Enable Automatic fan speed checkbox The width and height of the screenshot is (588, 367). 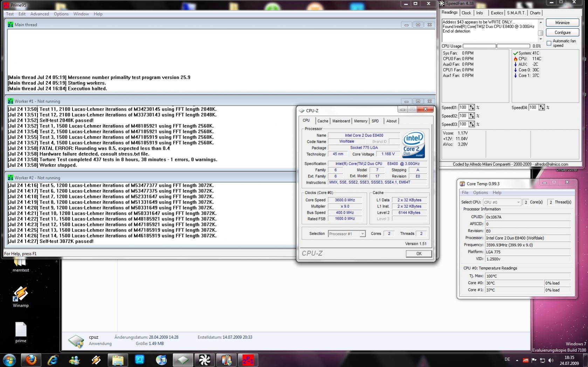549,43
